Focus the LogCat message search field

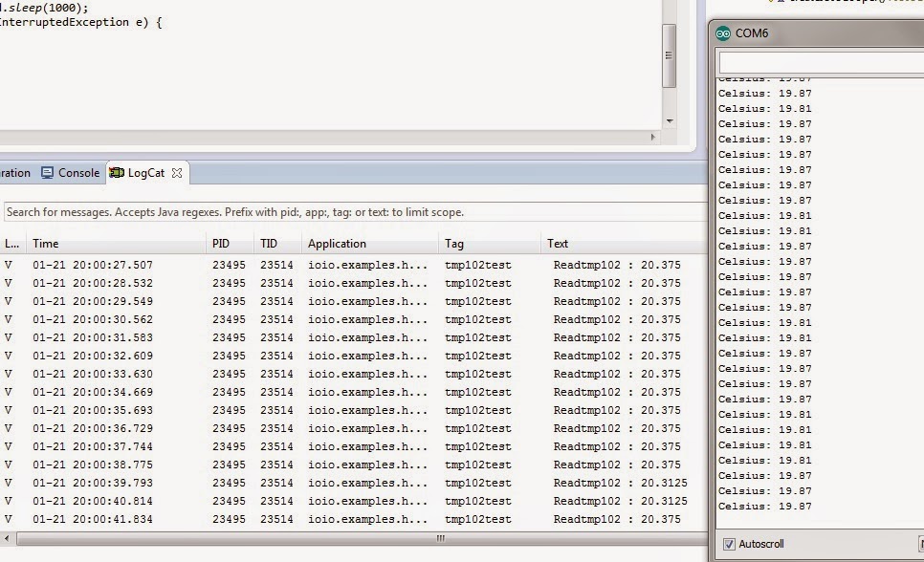point(355,212)
